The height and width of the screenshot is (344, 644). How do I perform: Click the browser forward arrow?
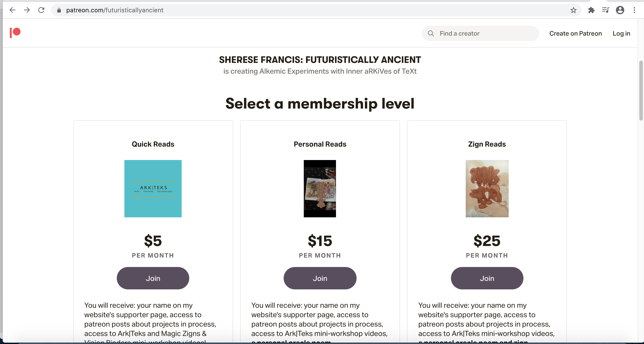pyautogui.click(x=27, y=10)
